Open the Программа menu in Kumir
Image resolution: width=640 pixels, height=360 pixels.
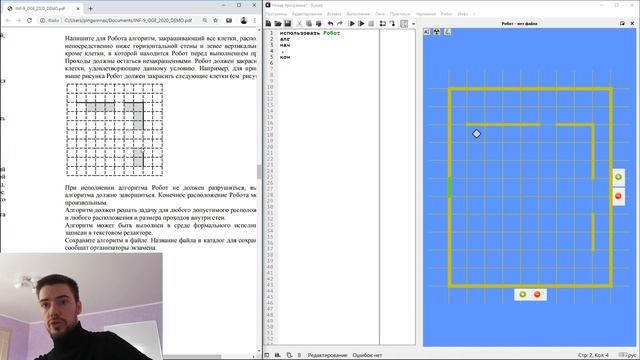click(276, 14)
